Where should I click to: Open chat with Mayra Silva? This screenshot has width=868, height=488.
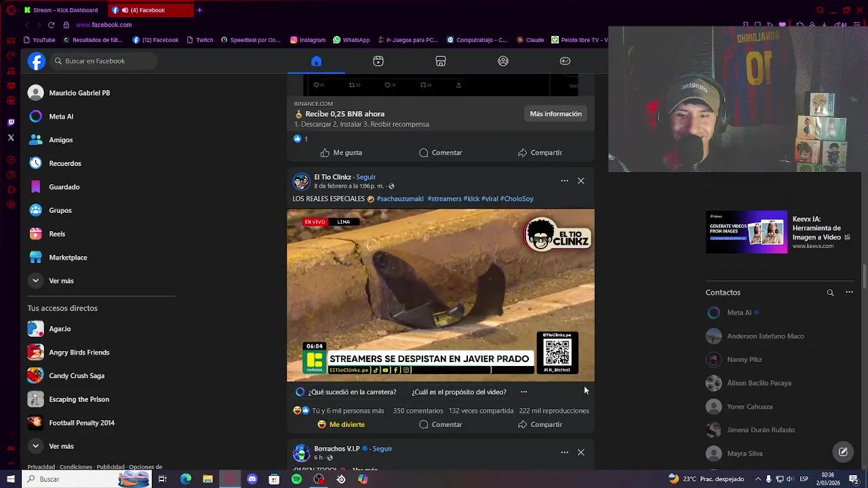734,453
